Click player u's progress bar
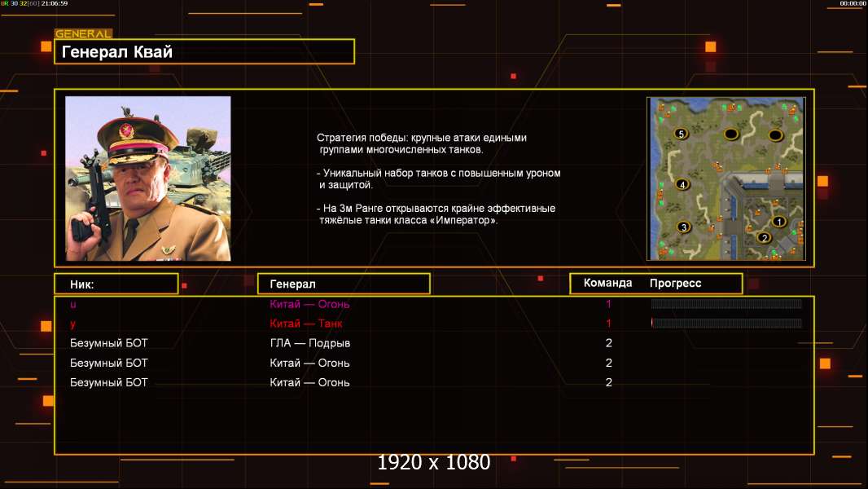The image size is (868, 489). 726,303
